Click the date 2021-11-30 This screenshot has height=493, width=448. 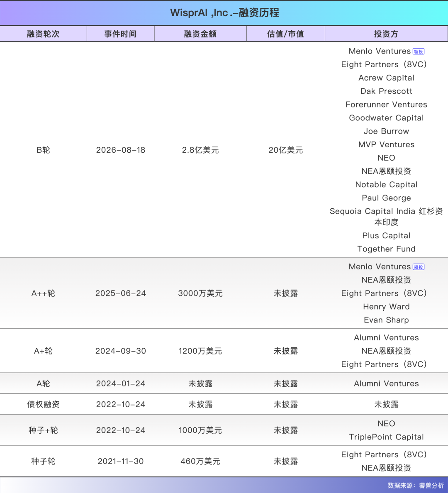point(121,461)
